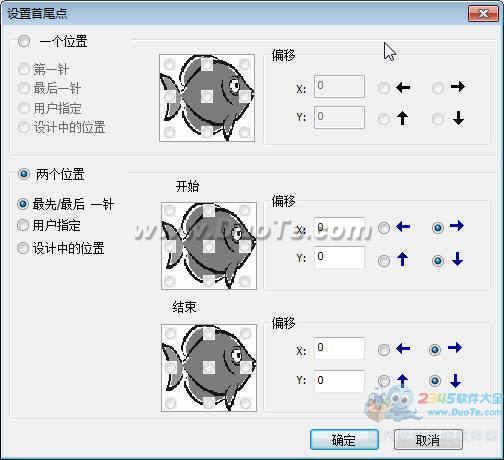Screen dimensions: 504x460
Task: Set 结束 Y offset direction to down arrow
Action: [435, 380]
